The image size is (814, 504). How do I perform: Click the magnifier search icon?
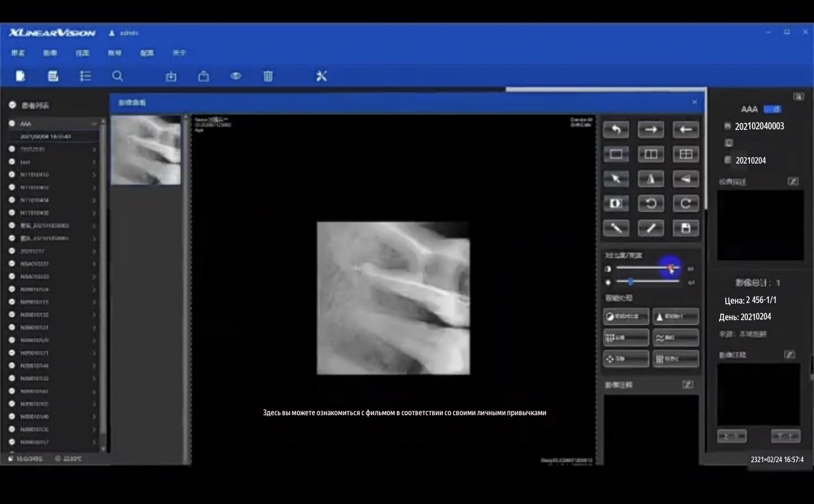pos(117,76)
